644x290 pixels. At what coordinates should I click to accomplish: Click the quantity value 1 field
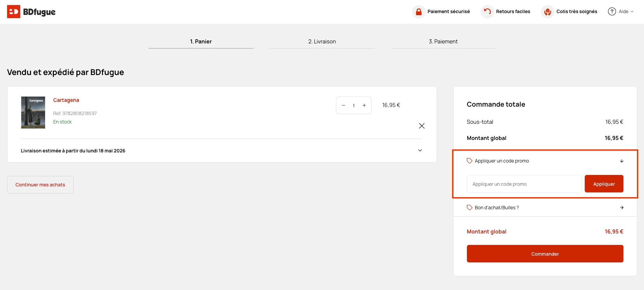click(x=354, y=105)
